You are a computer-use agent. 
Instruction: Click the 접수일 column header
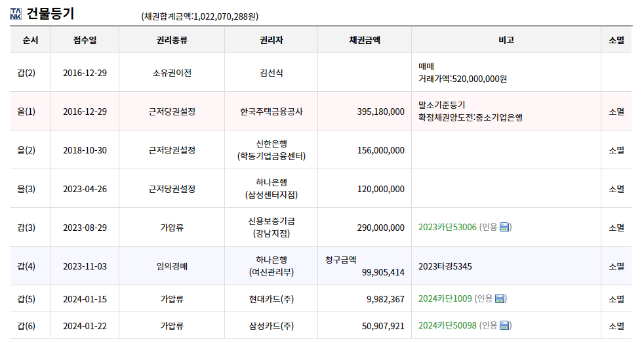point(85,40)
